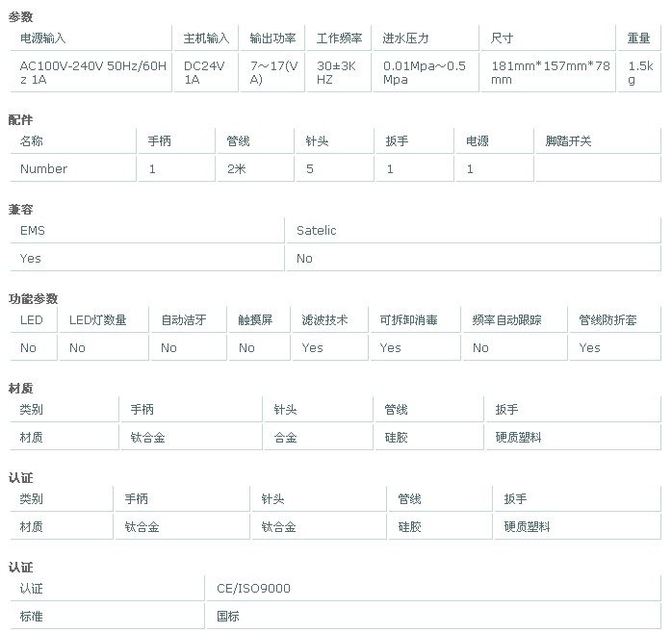The width and height of the screenshot is (672, 633).
Task: Click the LED灯数量 column header
Action: (98, 319)
